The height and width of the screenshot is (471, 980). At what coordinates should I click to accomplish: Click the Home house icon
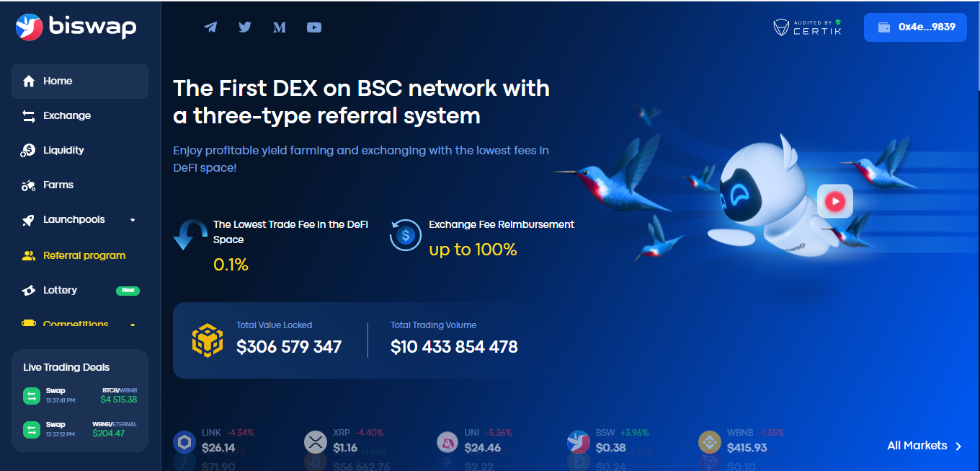[29, 82]
